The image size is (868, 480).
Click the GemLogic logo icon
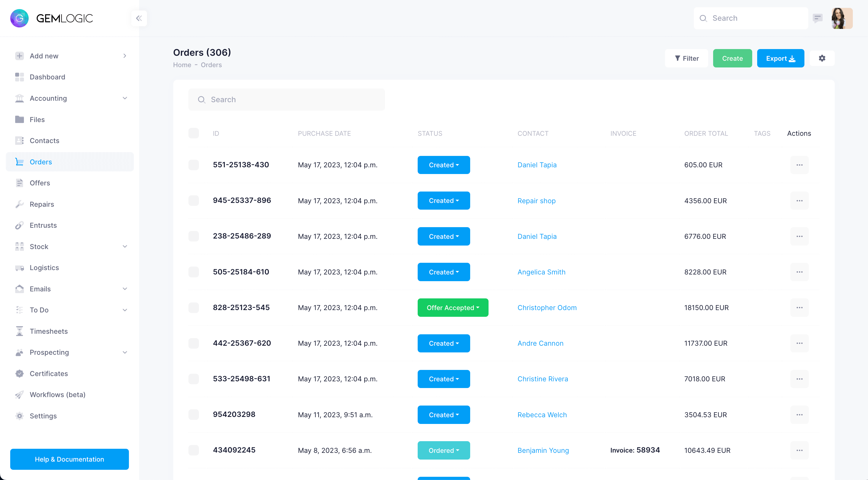click(19, 18)
